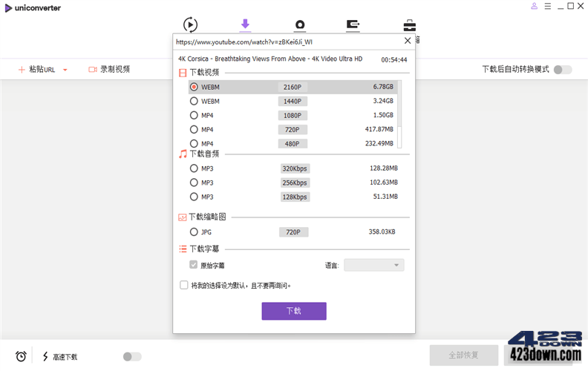Check the set as default checkbox
Image resolution: width=588 pixels, height=371 pixels.
tap(184, 285)
